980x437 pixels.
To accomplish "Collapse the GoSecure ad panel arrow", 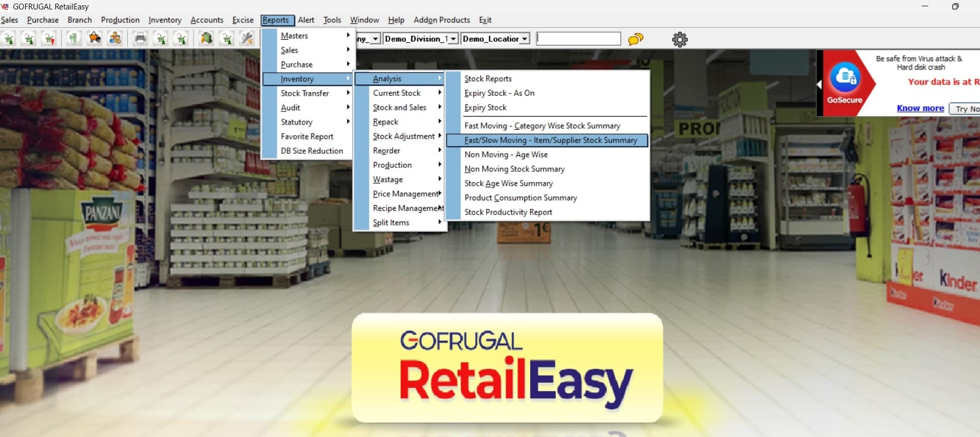I will [x=819, y=84].
